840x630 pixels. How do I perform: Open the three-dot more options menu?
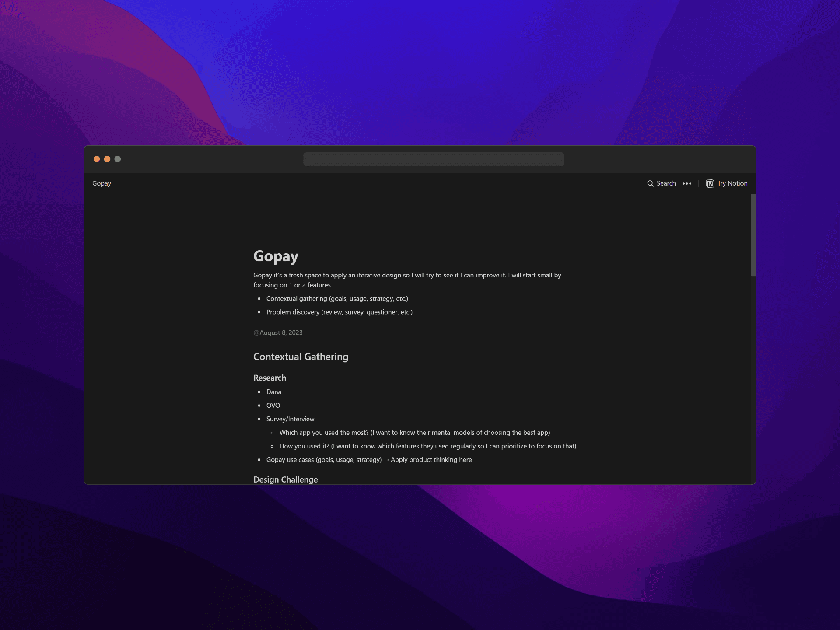tap(687, 183)
